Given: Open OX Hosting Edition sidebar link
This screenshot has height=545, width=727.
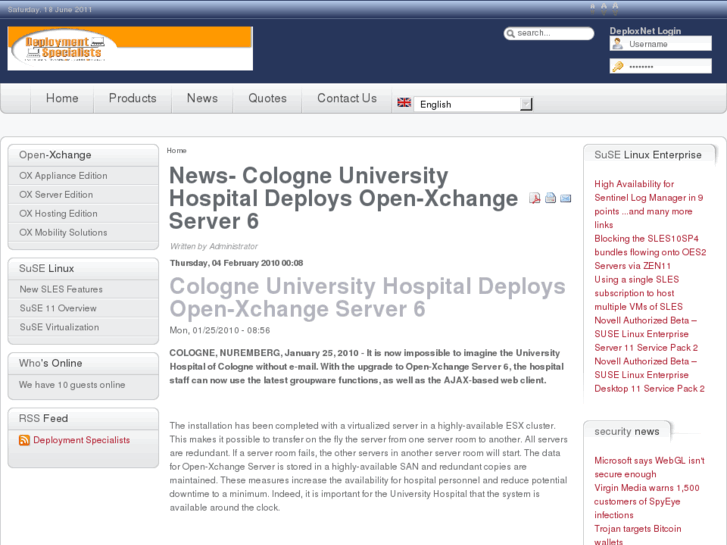Looking at the screenshot, I should [x=58, y=214].
